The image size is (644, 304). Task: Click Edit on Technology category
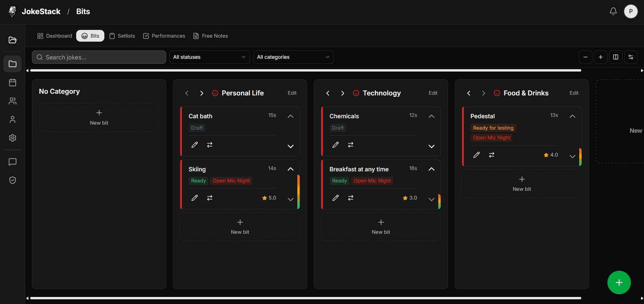point(433,93)
